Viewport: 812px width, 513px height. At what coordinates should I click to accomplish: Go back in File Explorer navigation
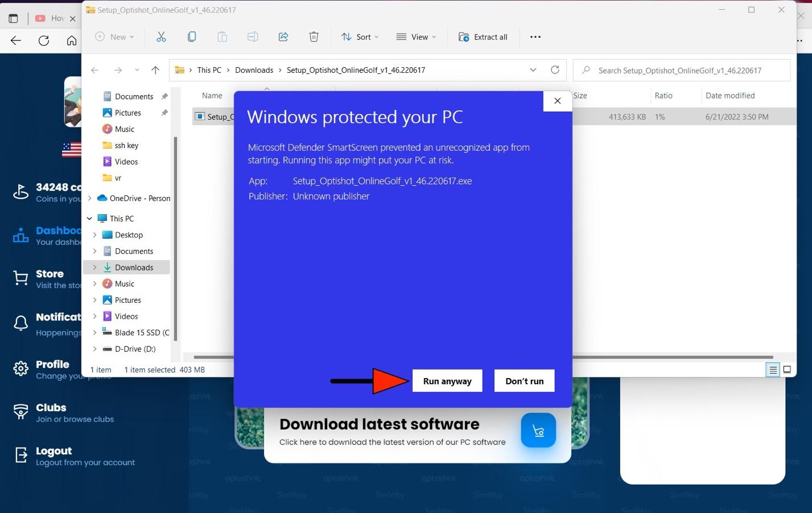coord(95,70)
